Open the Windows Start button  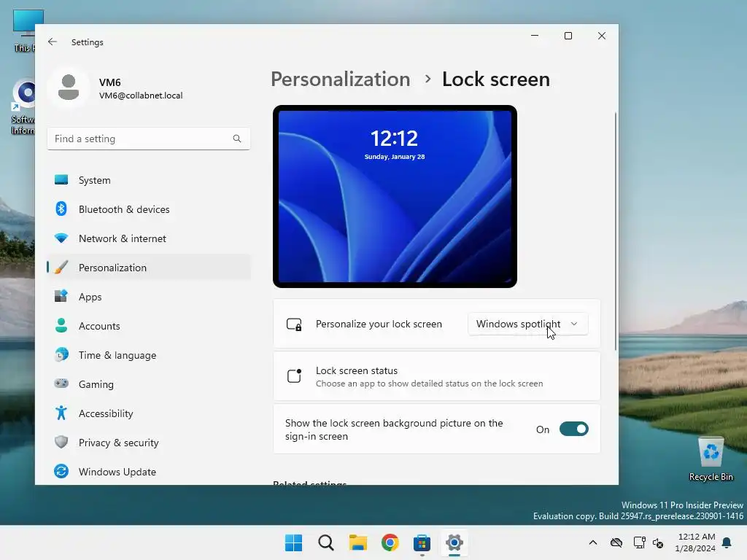coord(293,542)
